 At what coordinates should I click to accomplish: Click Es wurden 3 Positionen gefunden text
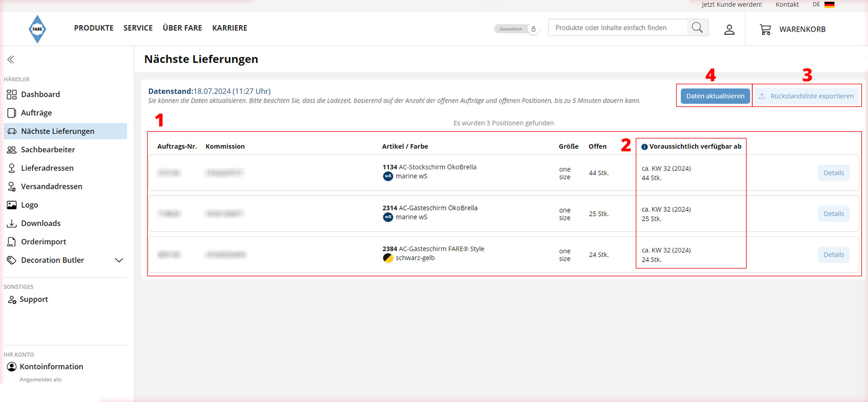(503, 123)
